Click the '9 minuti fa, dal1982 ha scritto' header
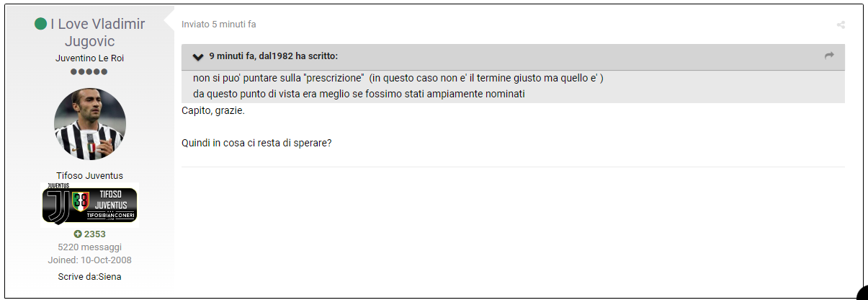This screenshot has height=300, width=868. pos(274,56)
